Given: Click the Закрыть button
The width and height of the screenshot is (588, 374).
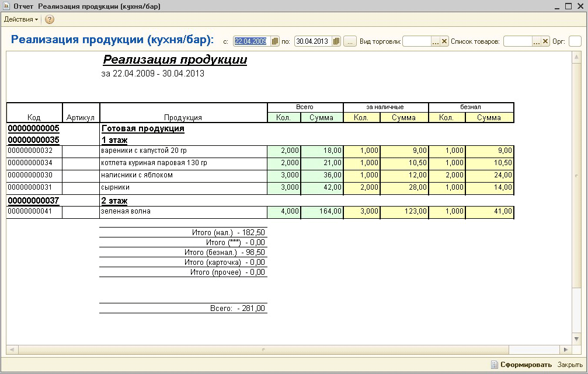Looking at the screenshot, I should [x=570, y=365].
